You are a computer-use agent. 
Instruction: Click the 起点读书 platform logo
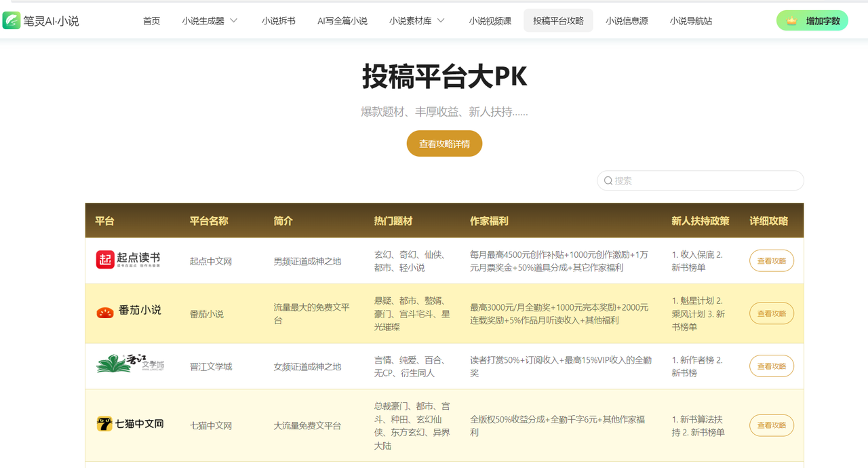click(x=128, y=260)
